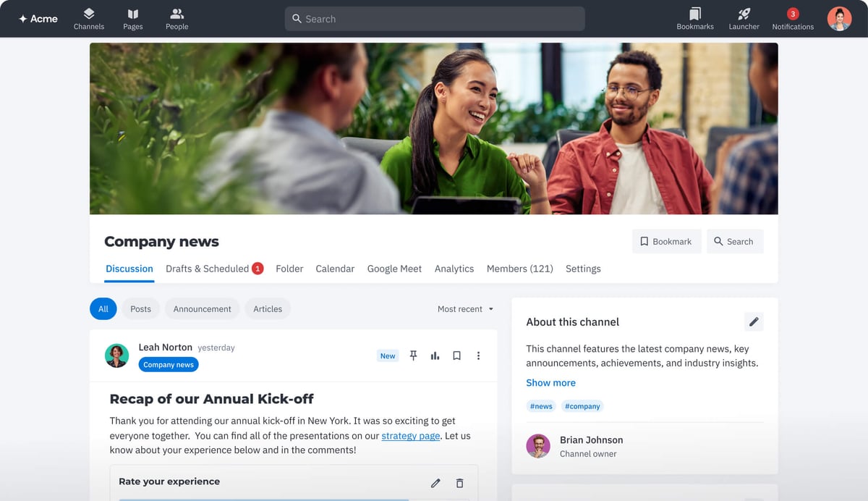Filter feed by Articles
Viewport: 868px width, 501px height.
click(x=268, y=309)
